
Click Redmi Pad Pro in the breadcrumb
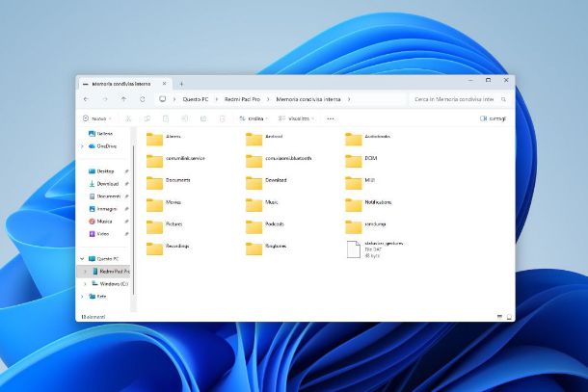click(x=242, y=99)
